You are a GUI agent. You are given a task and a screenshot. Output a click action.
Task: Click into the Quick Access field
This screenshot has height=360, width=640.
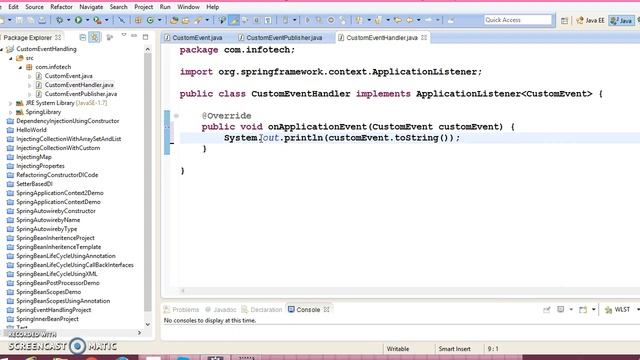pyautogui.click(x=518, y=20)
